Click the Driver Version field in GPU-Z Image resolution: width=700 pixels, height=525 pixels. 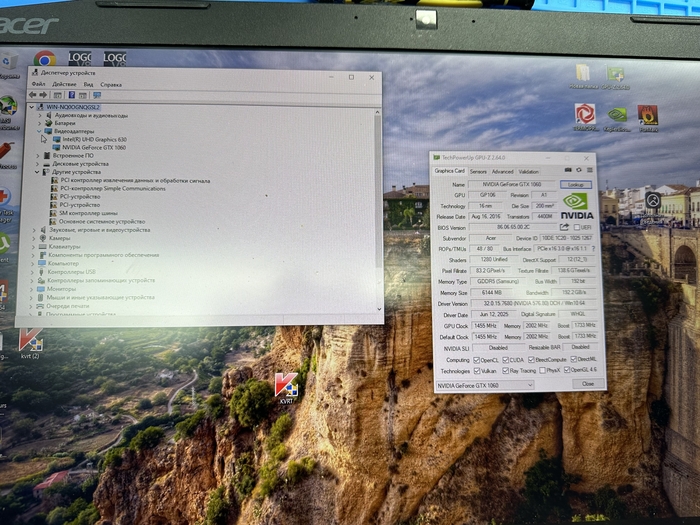[533, 304]
